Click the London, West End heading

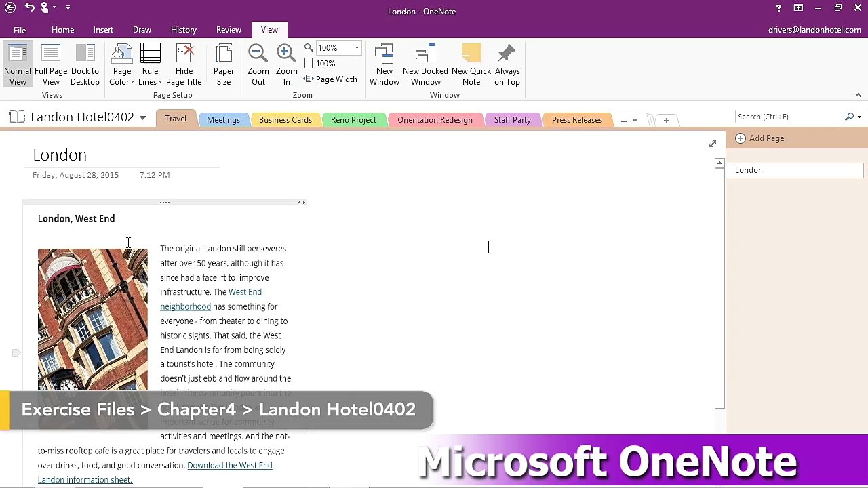(x=76, y=218)
